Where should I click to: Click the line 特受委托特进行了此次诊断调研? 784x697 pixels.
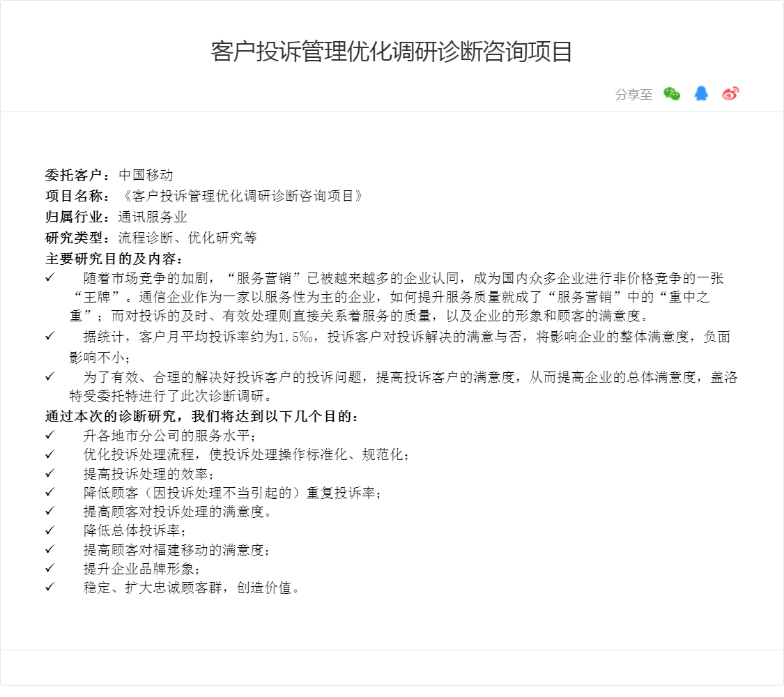point(171,397)
